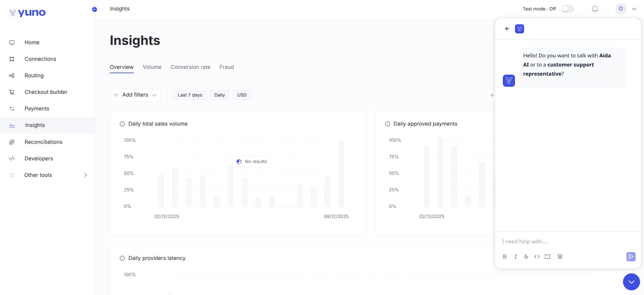Apply strikethrough formatting in chat editor
Viewport: 644px width, 295px height.
point(526,257)
